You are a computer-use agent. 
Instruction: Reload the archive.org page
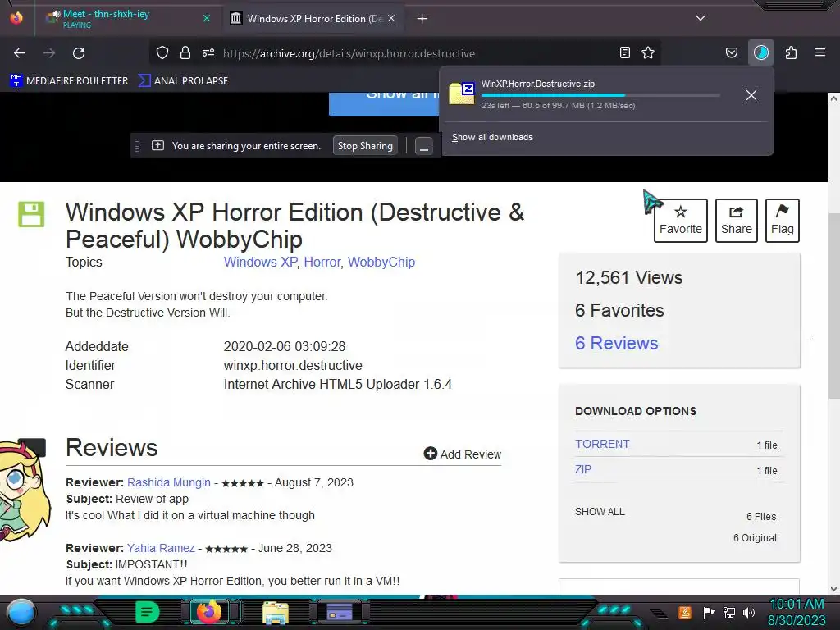(79, 53)
